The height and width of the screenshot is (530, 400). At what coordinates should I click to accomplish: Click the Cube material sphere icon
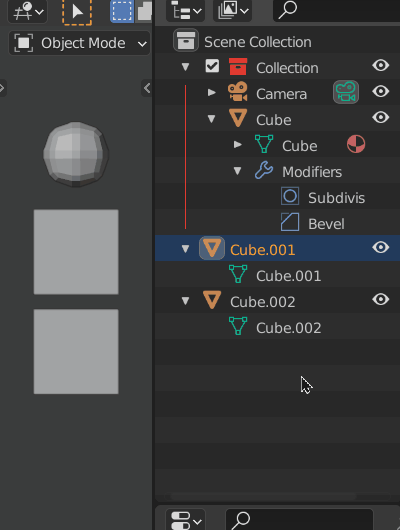pyautogui.click(x=356, y=144)
